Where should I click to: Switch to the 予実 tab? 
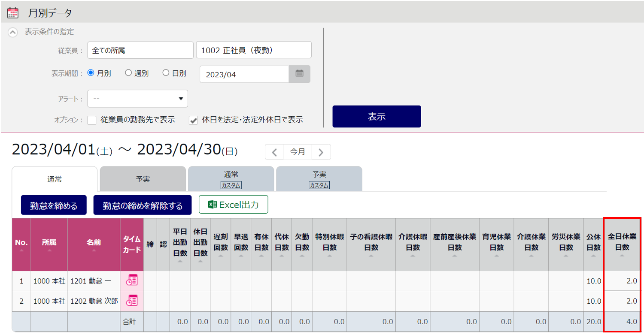click(x=143, y=179)
